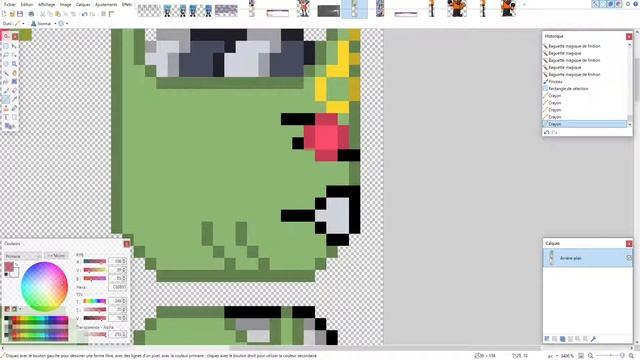Screen dimensions: 640x360
Task: Open the Edition menu
Action: click(27, 4)
